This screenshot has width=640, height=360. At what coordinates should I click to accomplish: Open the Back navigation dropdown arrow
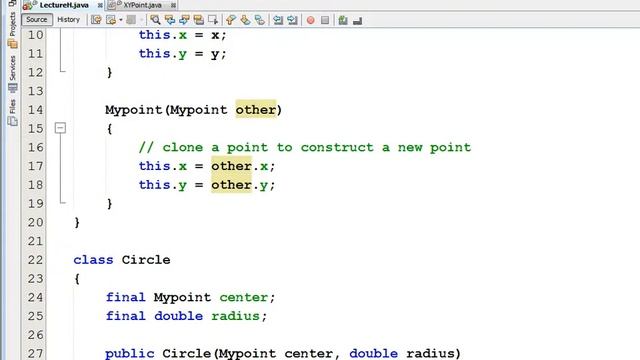click(x=121, y=20)
